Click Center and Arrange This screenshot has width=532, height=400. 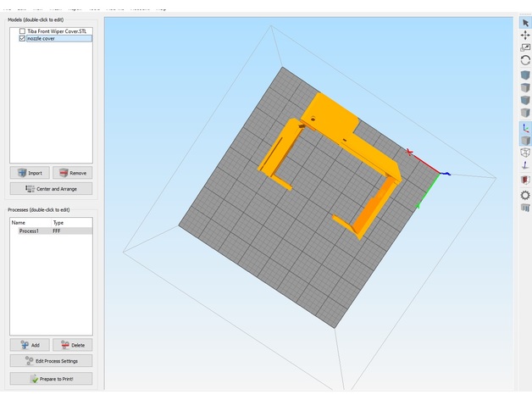(51, 189)
